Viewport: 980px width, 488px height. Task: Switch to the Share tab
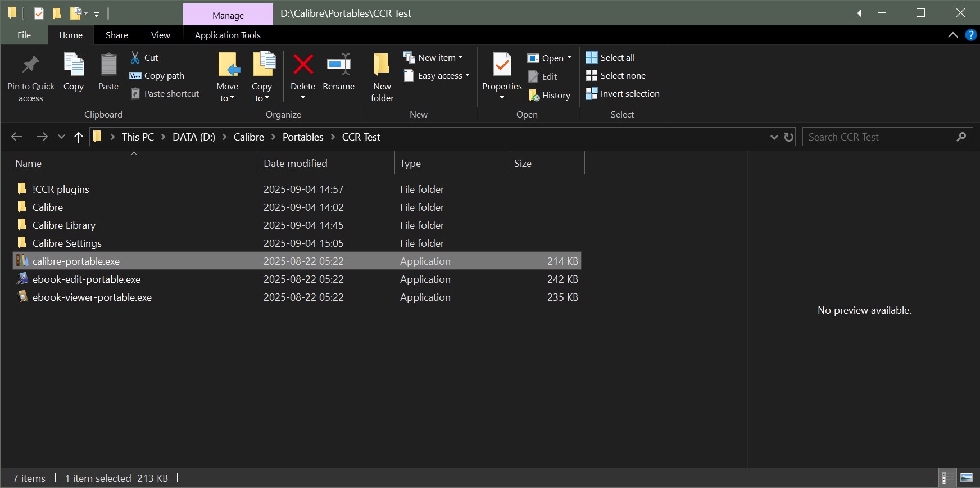click(x=117, y=35)
